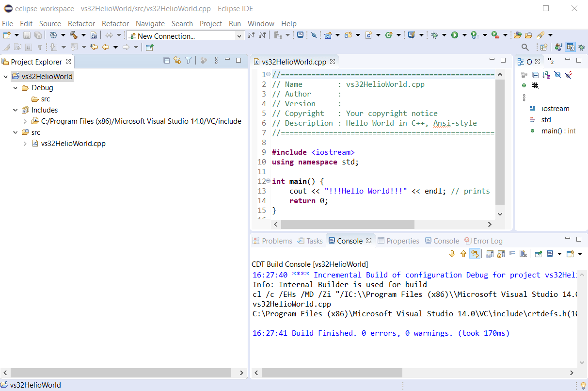Screen dimensions: 588x391
Task: Open the dropdown arrow next to the hammer Build icon
Action: [x=83, y=35]
